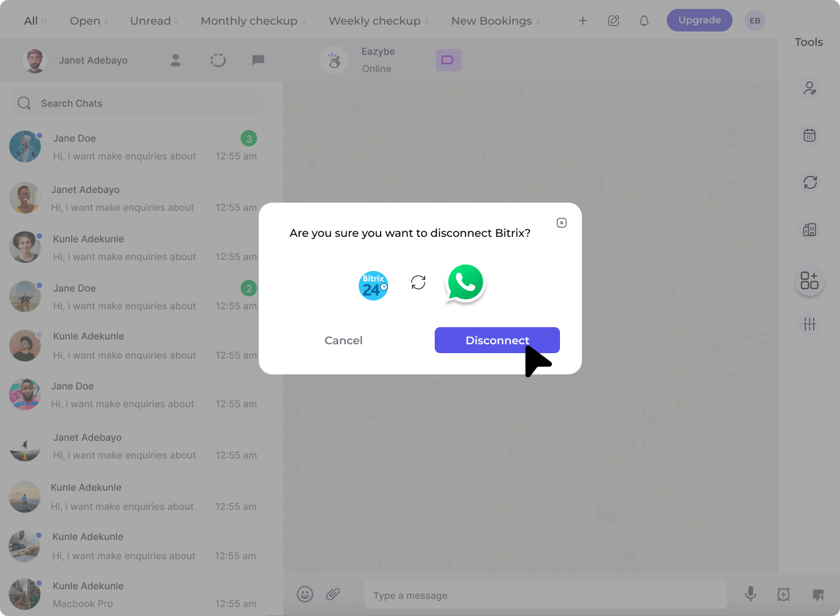Open the contact editor tool in sidebar

pos(809,88)
